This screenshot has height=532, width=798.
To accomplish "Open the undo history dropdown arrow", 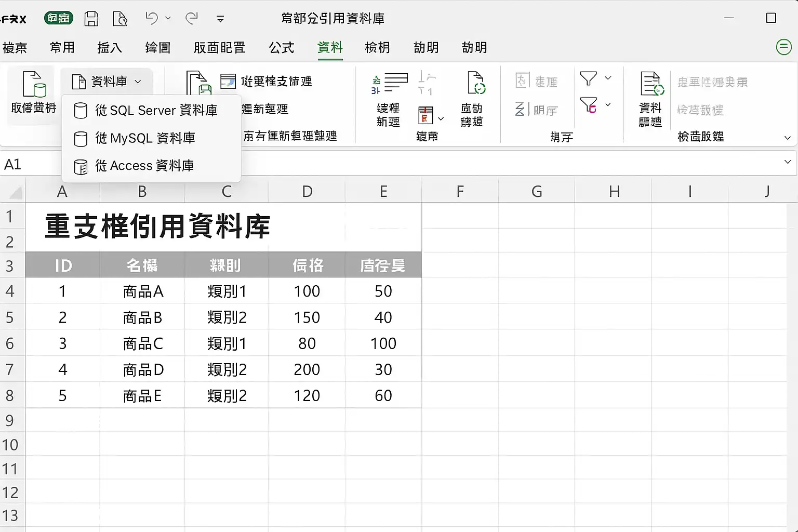I will pyautogui.click(x=168, y=18).
